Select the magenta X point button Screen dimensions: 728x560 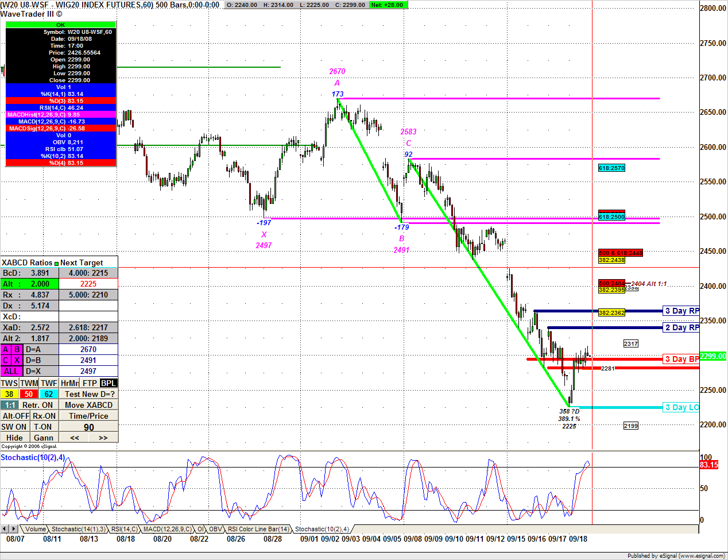[17, 360]
